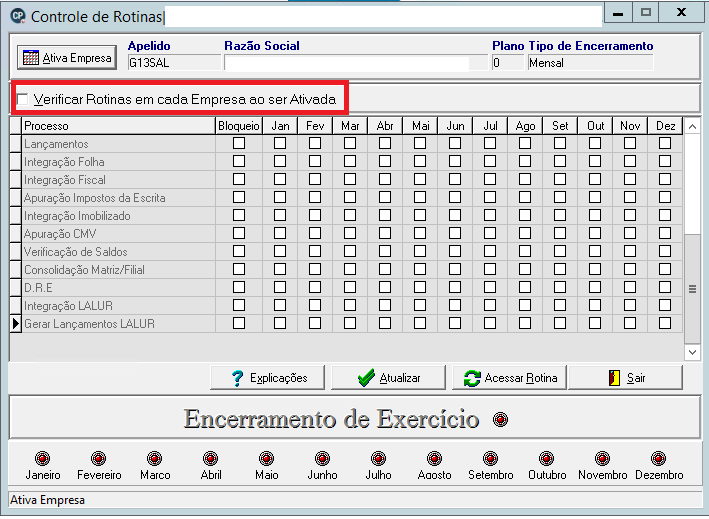Click the Ativa Empresa button
Image resolution: width=709 pixels, height=519 pixels.
point(67,58)
